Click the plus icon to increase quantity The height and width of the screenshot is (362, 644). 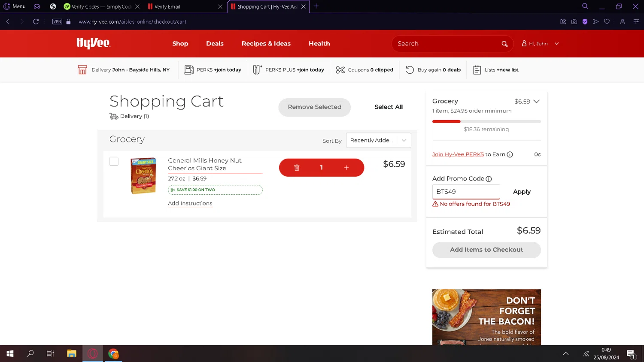coord(346,168)
